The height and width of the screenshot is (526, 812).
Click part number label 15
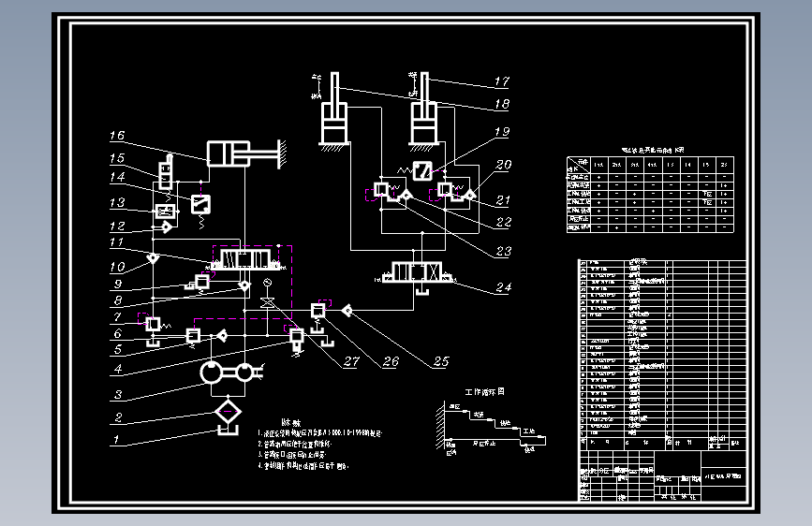click(x=118, y=158)
